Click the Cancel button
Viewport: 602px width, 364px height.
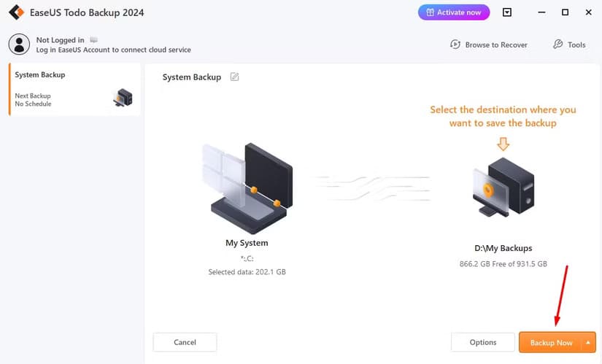click(x=185, y=342)
